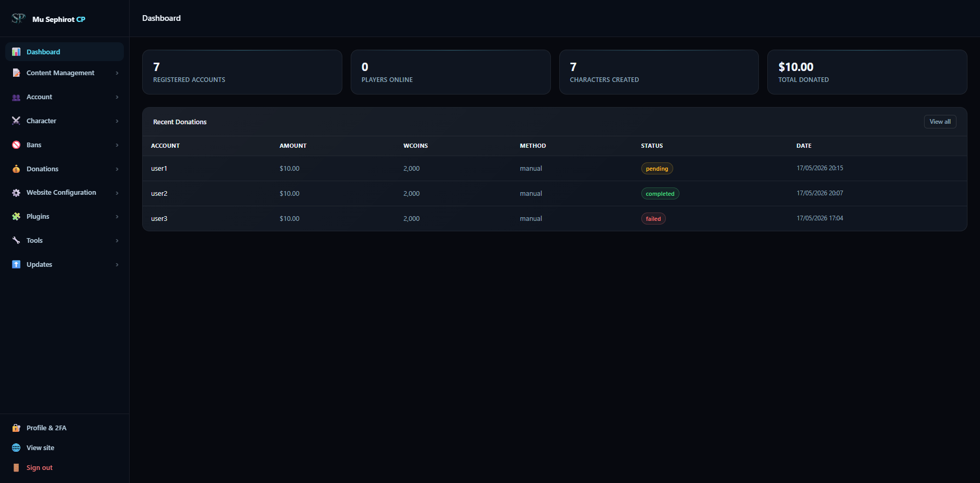
Task: Expand the Updates menu chevron
Action: (x=117, y=265)
